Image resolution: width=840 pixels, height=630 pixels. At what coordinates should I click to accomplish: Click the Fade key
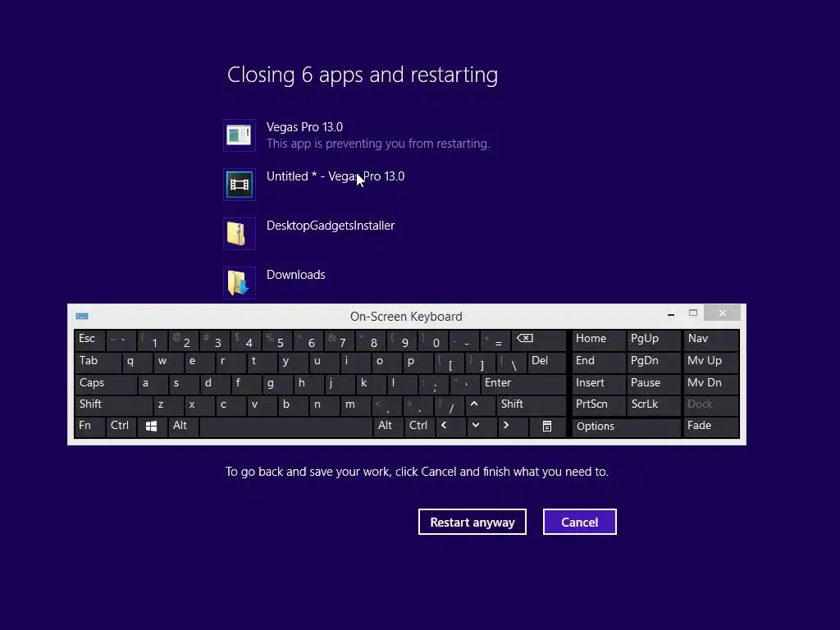[711, 427]
